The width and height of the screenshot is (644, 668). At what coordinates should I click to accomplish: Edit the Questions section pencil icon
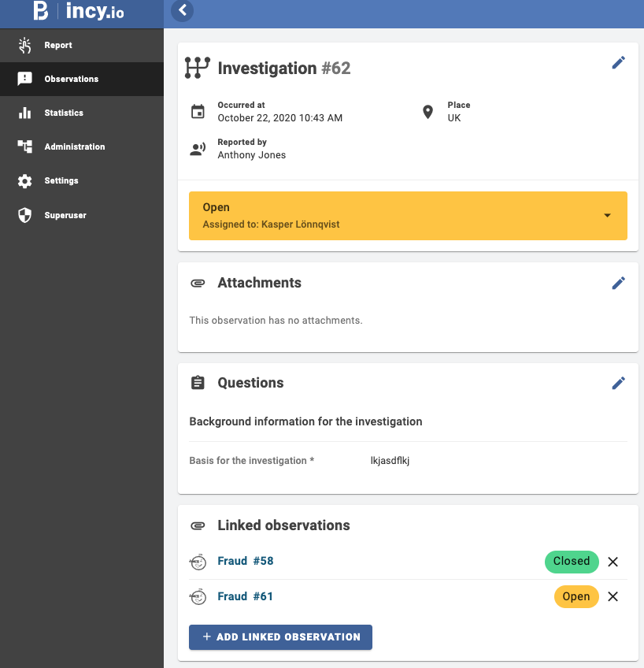click(618, 383)
